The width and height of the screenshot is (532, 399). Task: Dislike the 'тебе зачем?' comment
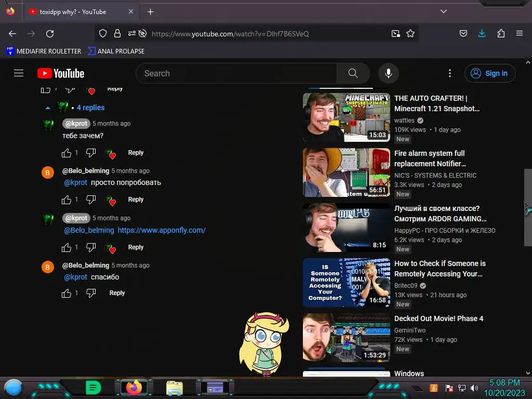(91, 153)
